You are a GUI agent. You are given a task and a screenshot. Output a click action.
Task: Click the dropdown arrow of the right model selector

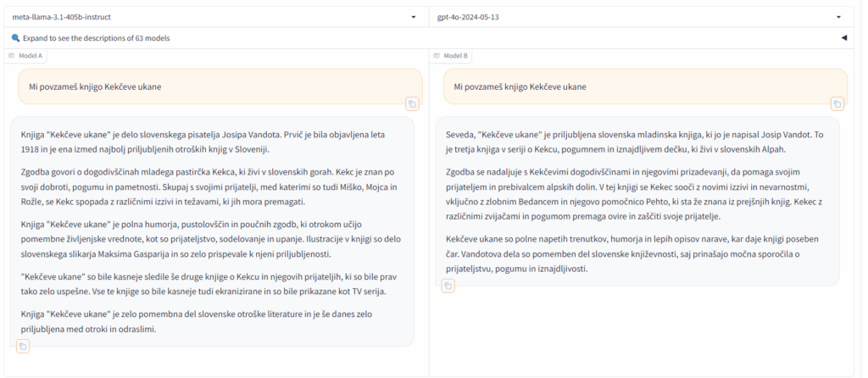(x=838, y=16)
